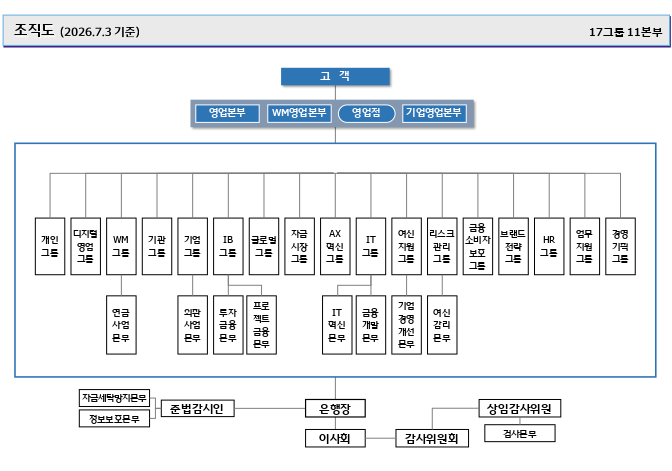This screenshot has width=672, height=471.
Task: Select the HR그룹 box
Action: 549,246
